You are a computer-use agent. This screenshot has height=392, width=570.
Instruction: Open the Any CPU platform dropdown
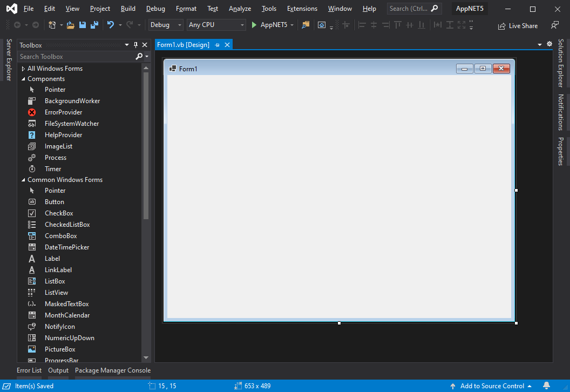(216, 25)
